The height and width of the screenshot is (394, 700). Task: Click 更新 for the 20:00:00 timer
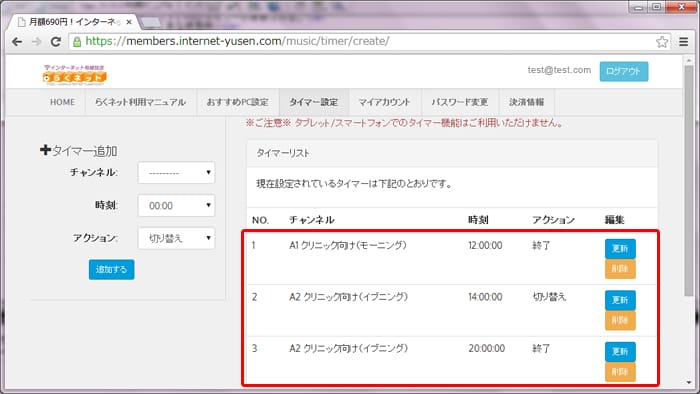620,352
